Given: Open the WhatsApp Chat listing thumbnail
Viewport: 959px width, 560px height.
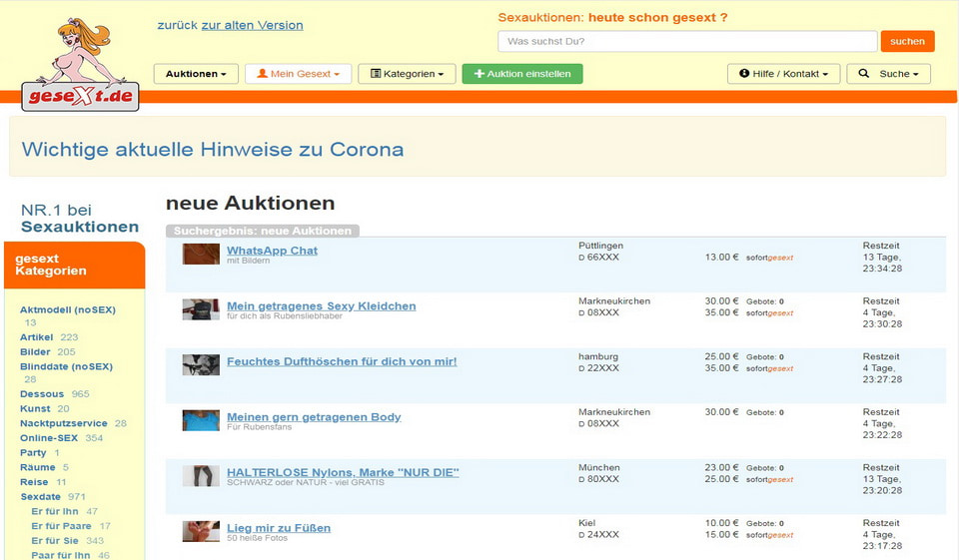Looking at the screenshot, I should [x=201, y=254].
